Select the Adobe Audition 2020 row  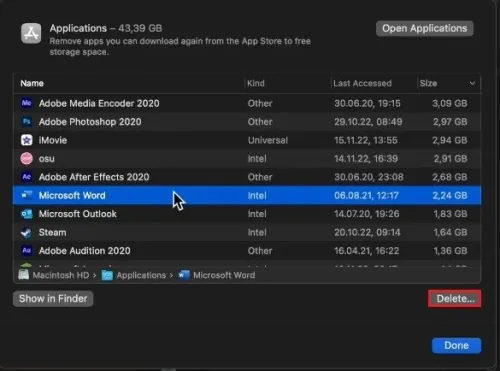(247, 251)
